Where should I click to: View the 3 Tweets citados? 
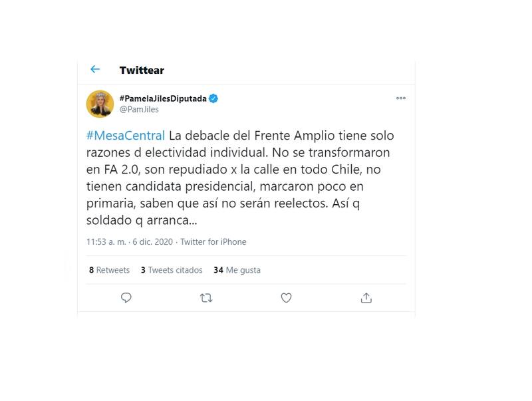172,270
